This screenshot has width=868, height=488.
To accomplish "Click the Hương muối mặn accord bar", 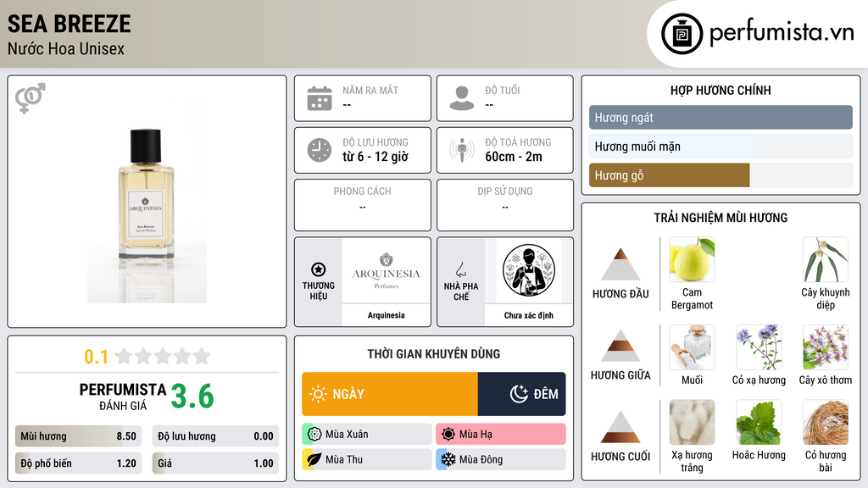I will pos(721,146).
